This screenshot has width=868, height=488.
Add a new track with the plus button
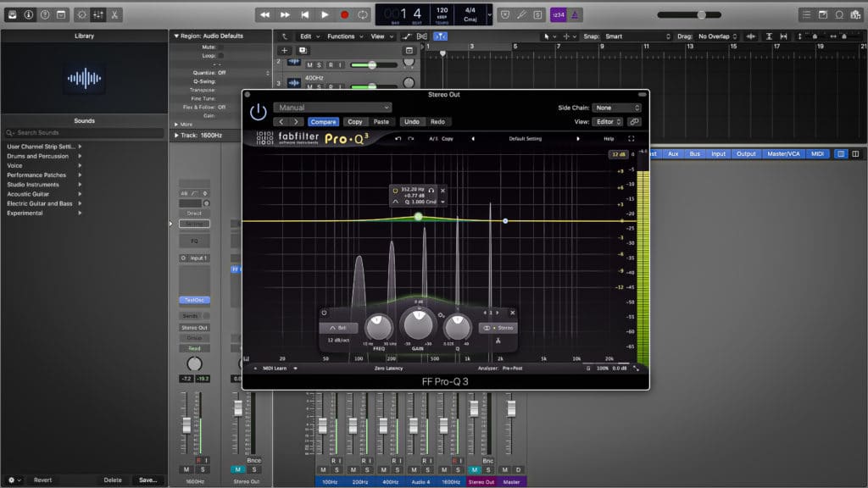[x=285, y=50]
